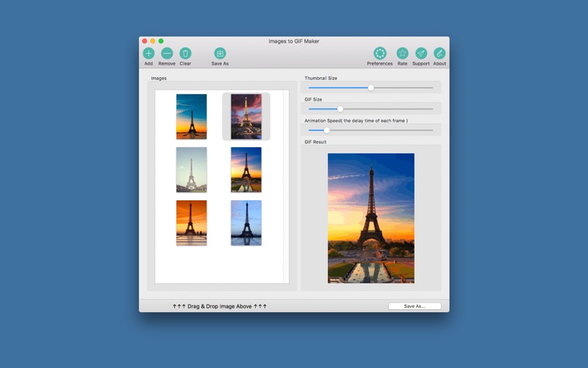The width and height of the screenshot is (588, 368).
Task: Click the GIF Result preview image
Action: pos(371,218)
